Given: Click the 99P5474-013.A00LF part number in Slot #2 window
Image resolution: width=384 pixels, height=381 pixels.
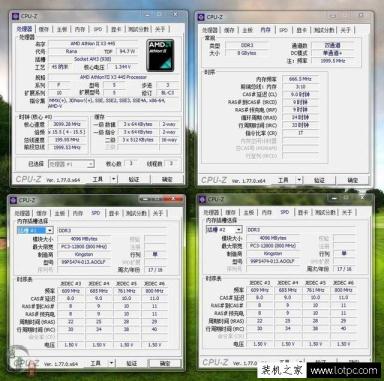Looking at the screenshot, I should (273, 261).
